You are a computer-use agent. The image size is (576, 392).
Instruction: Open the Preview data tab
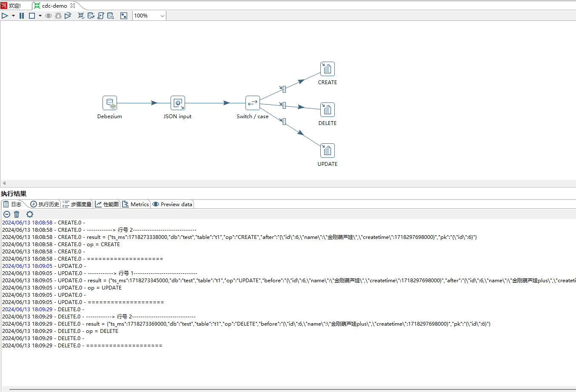(x=173, y=205)
